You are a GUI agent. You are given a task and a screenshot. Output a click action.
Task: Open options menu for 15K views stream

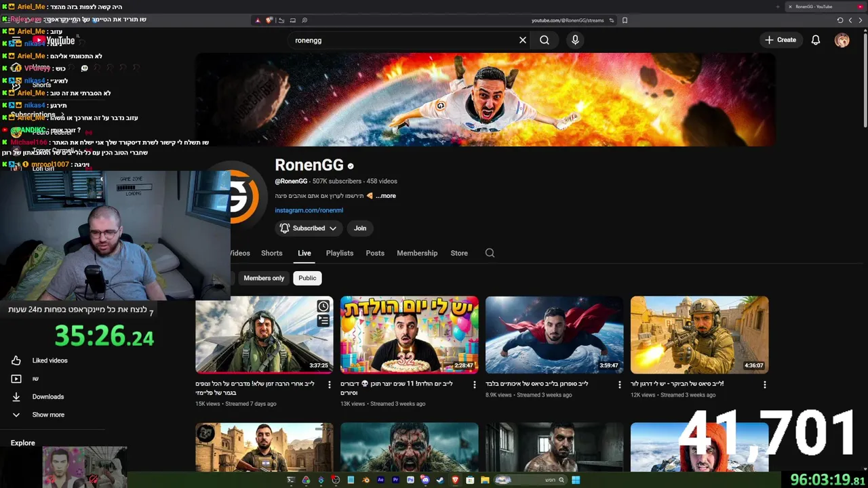point(330,384)
